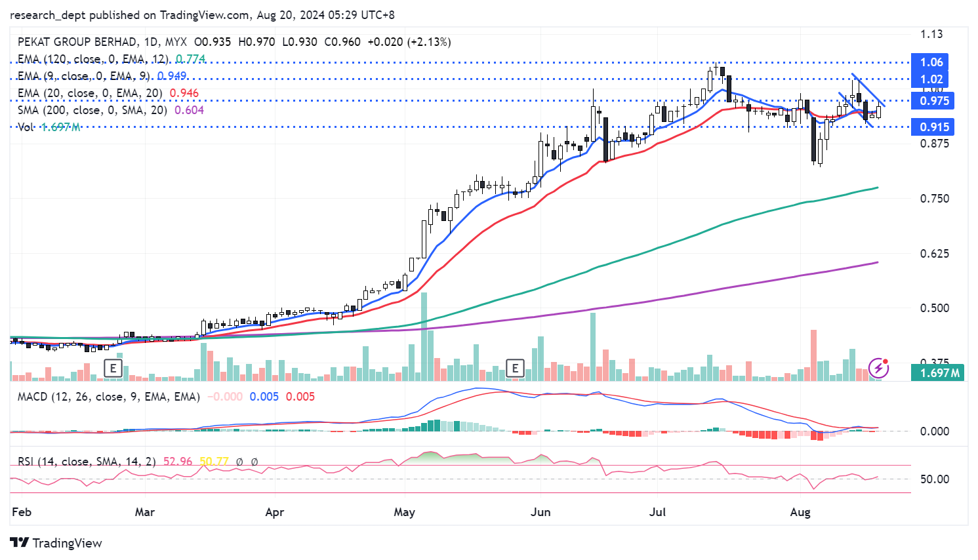
Task: Select the 1.06 blue price label
Action: point(931,62)
